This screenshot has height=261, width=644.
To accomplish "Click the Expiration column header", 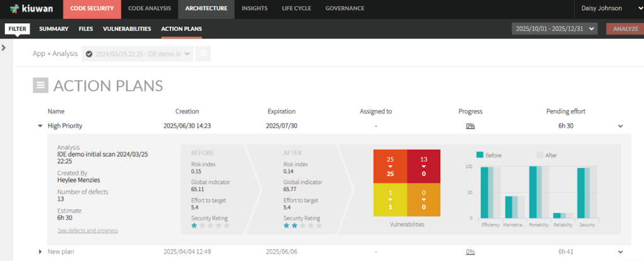I will tap(281, 111).
